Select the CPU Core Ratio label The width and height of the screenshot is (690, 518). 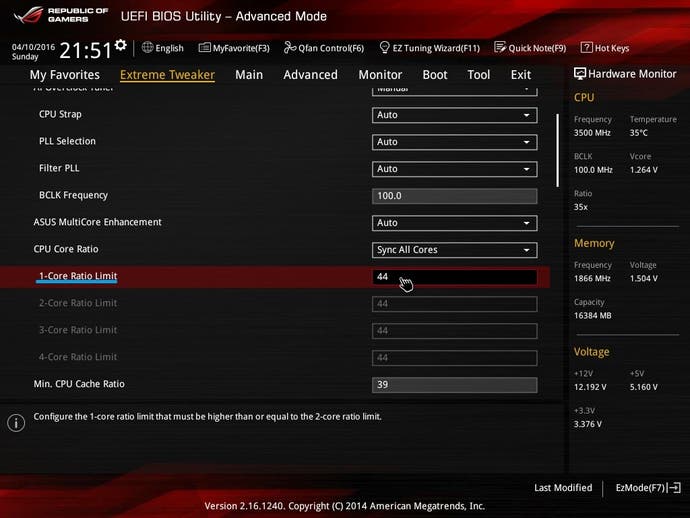[x=66, y=249]
